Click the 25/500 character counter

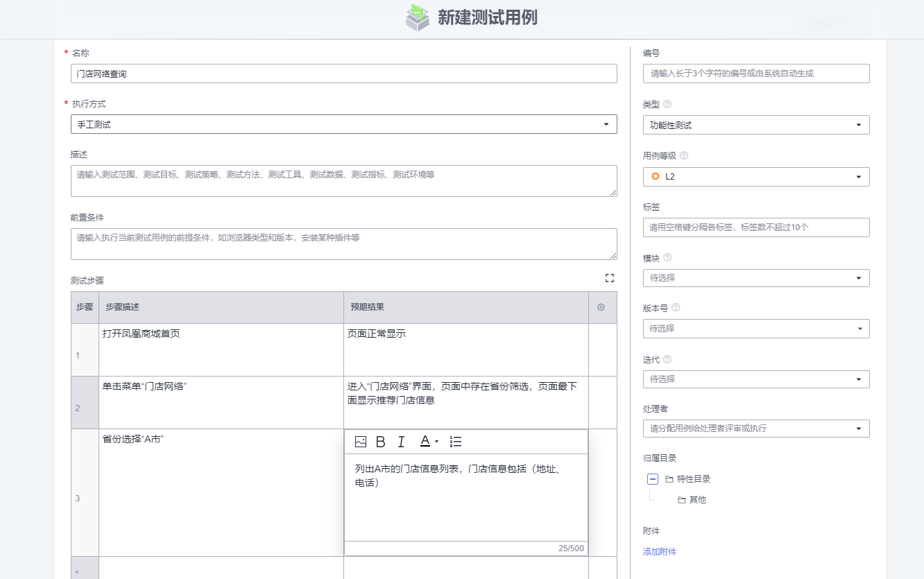[x=572, y=548]
